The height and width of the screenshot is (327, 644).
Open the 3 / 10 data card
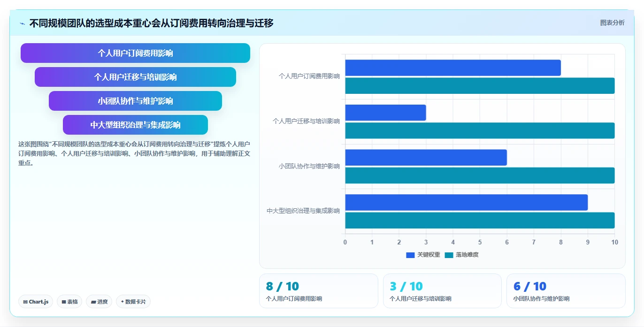(442, 291)
